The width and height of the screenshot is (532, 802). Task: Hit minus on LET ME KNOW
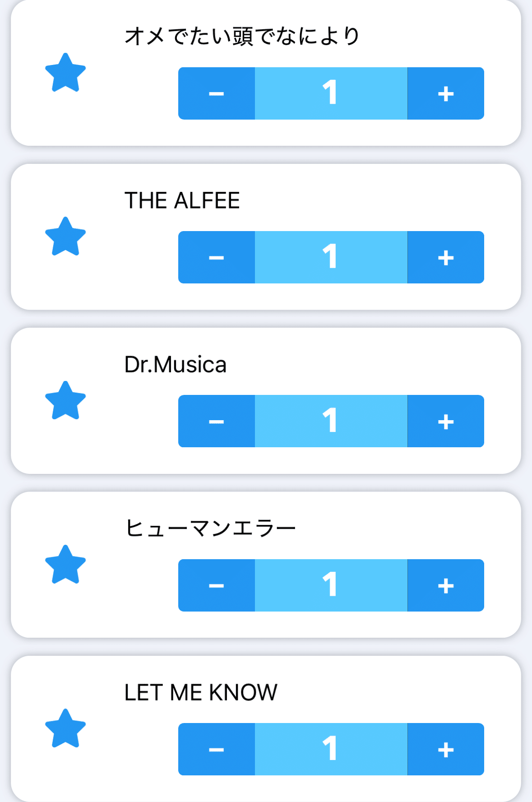coord(217,749)
